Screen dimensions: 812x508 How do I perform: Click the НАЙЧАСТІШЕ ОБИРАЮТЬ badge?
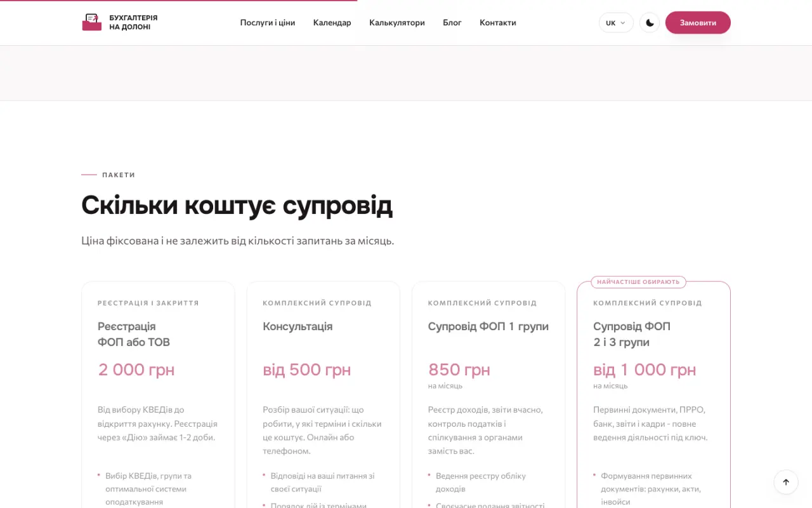click(x=638, y=282)
